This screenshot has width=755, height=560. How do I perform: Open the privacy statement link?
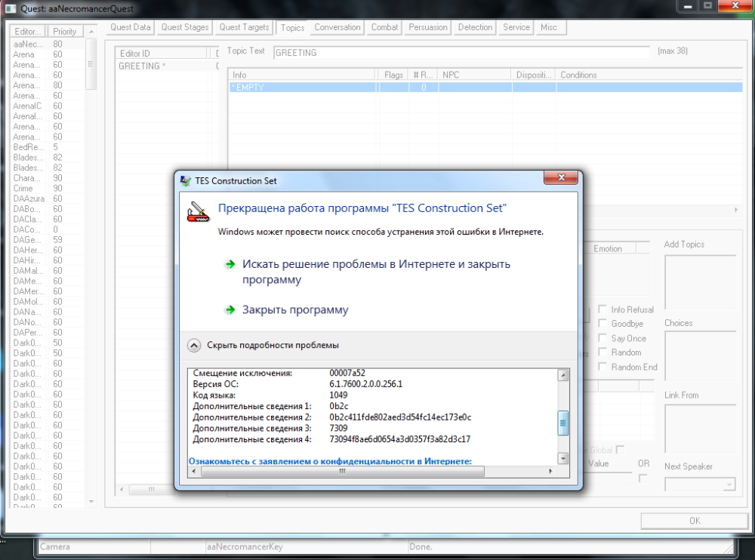coord(330,461)
